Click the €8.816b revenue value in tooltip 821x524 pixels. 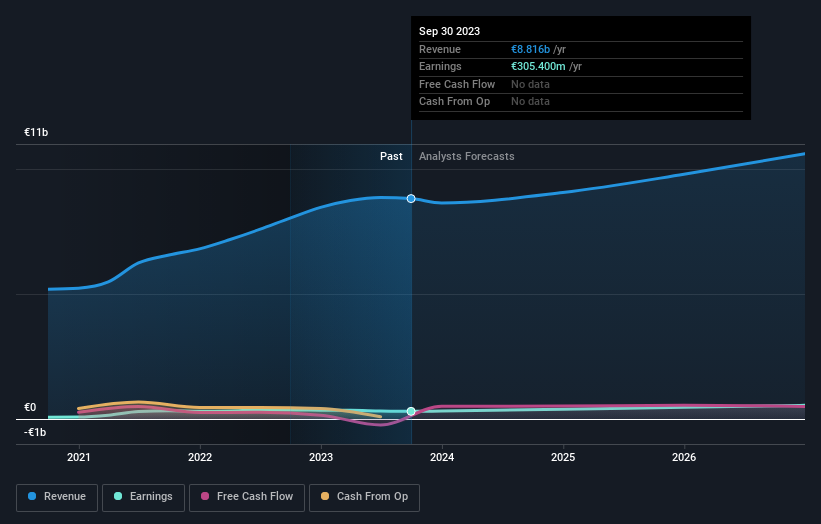pos(530,49)
